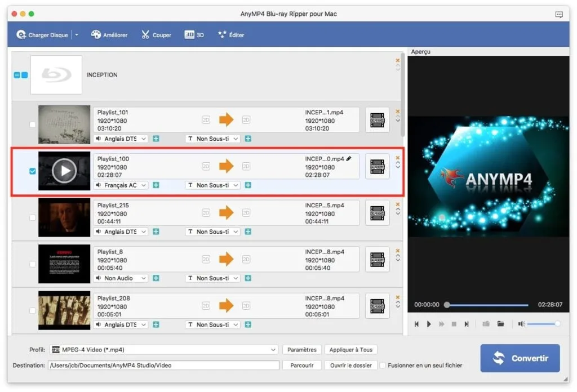This screenshot has height=392, width=577.
Task: Check the Playlist_215 checkbox
Action: click(x=32, y=218)
